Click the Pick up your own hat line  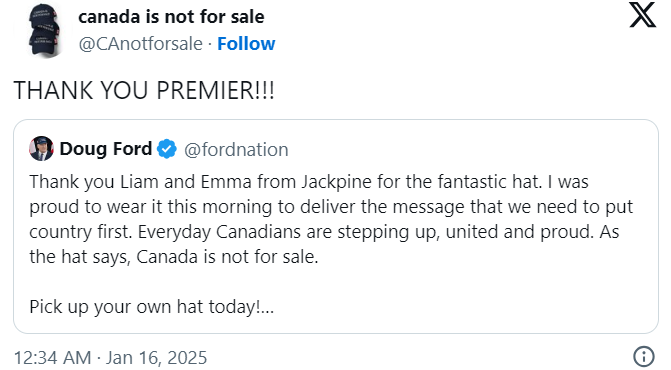coord(151,307)
